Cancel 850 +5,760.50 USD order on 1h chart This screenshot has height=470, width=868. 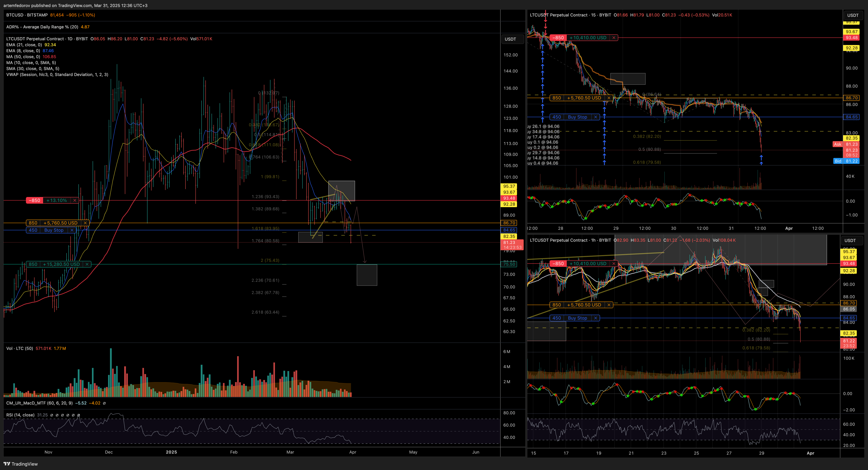(x=609, y=305)
